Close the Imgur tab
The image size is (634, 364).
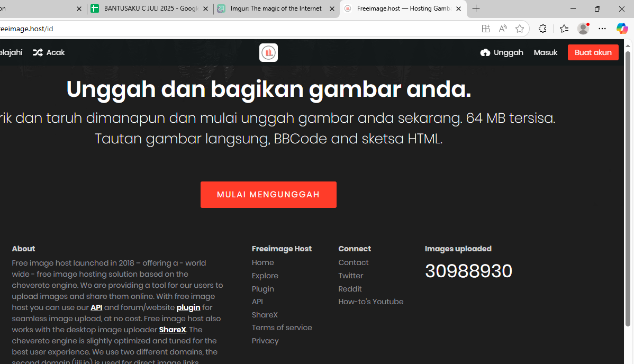(332, 8)
